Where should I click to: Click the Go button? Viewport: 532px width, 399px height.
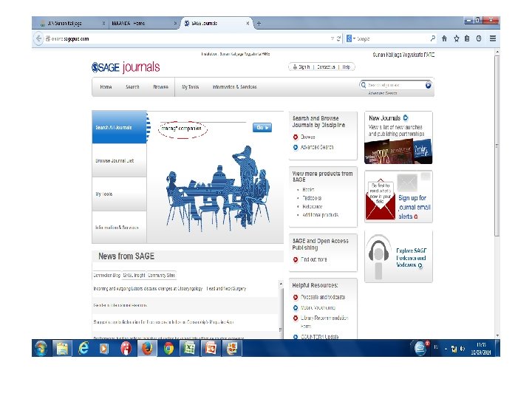262,128
